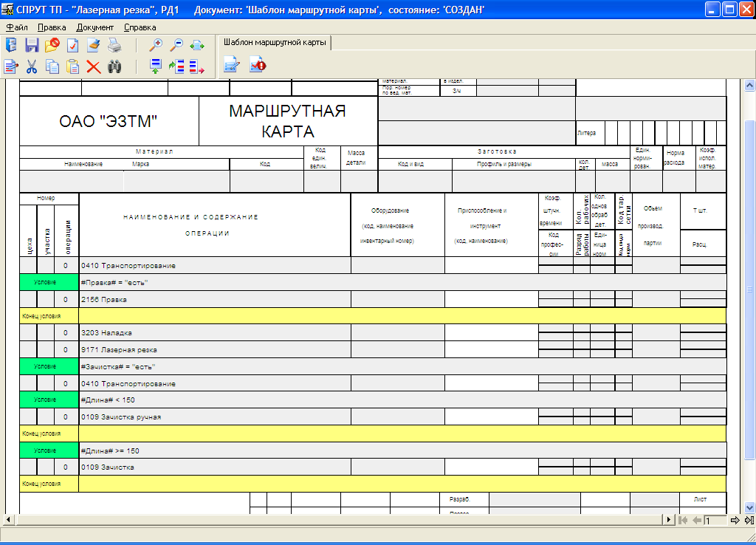Screen dimensions: 756x545
Task: Click the vertical scrollbar down arrow
Action: point(749,507)
